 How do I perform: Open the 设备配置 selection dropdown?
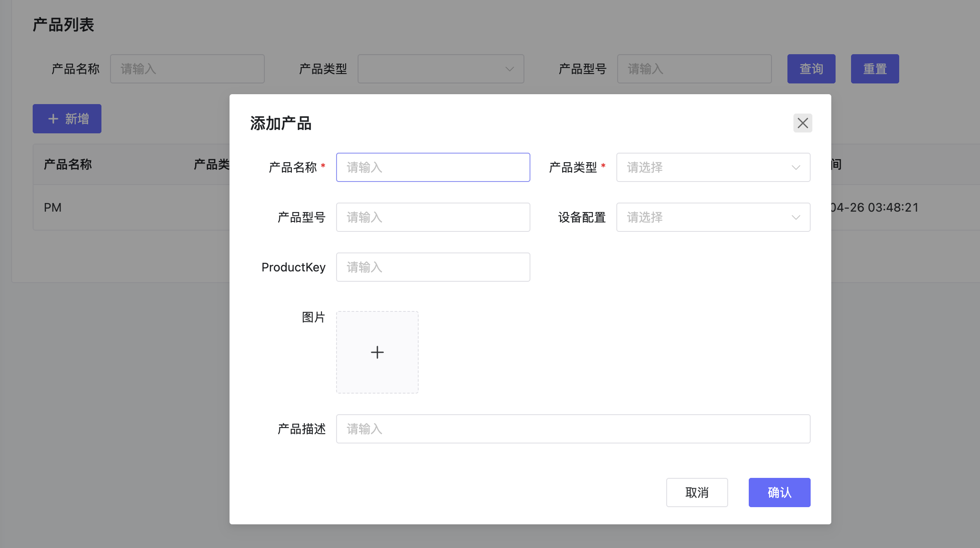click(713, 217)
